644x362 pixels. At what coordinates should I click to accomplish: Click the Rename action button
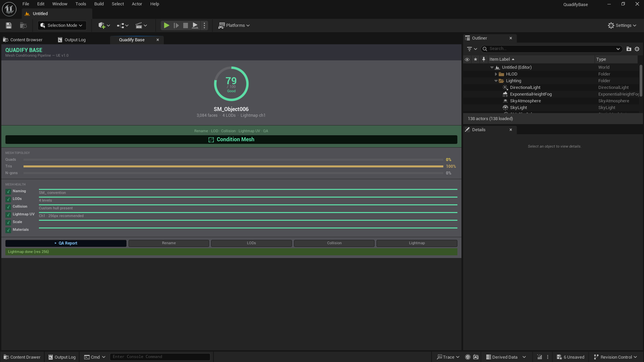(169, 243)
